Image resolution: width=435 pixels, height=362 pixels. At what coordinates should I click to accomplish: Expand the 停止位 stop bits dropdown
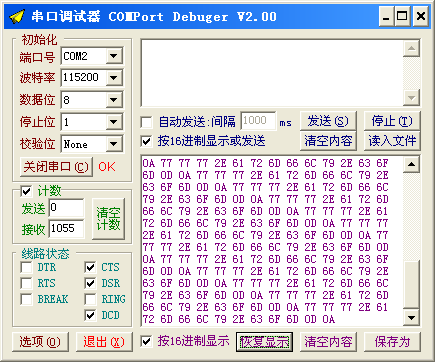tap(114, 122)
